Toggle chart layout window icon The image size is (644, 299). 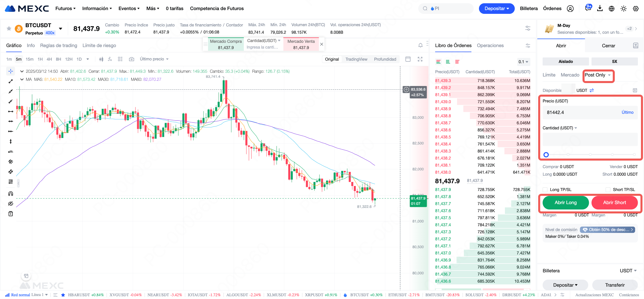(x=408, y=59)
